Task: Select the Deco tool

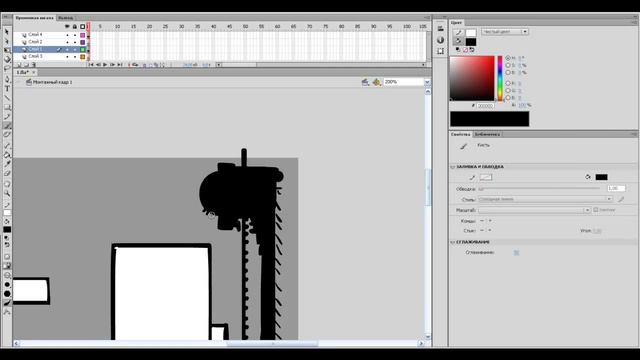Action: coord(7,135)
